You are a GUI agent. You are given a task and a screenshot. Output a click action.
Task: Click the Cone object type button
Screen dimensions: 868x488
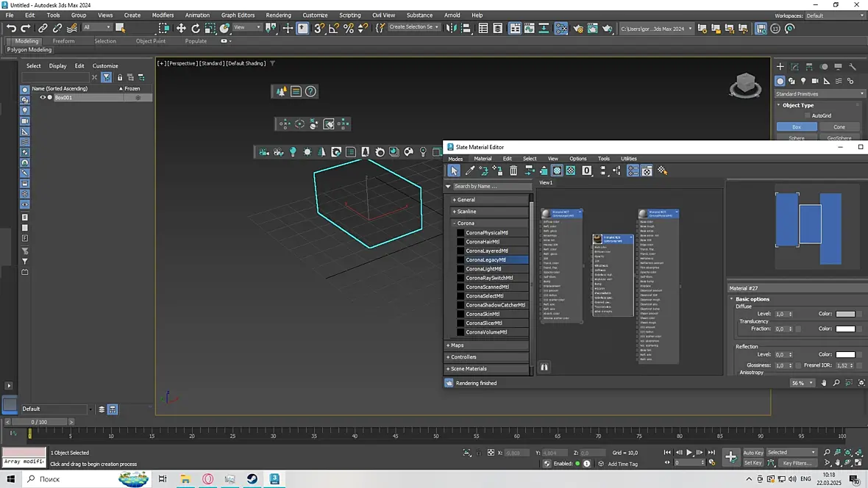(839, 126)
